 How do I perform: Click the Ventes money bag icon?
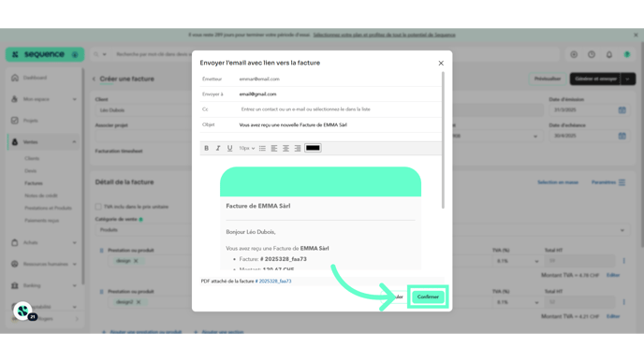pyautogui.click(x=15, y=142)
